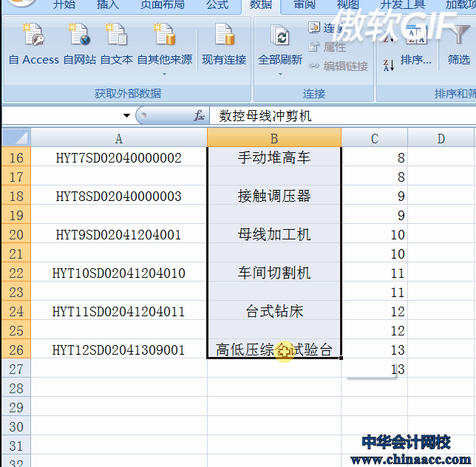476x467 pixels.
Task: Select column A header
Action: coord(119,138)
